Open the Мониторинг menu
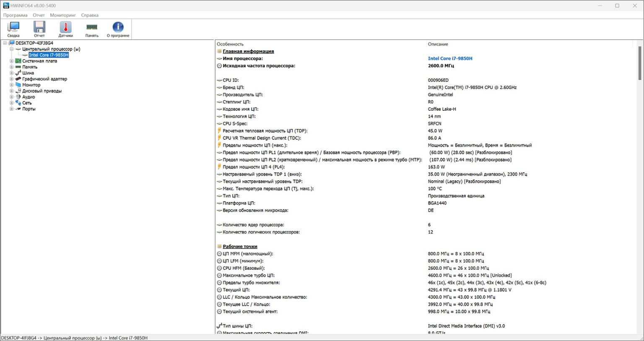Screen dimensions: 644x341 pyautogui.click(x=63, y=15)
